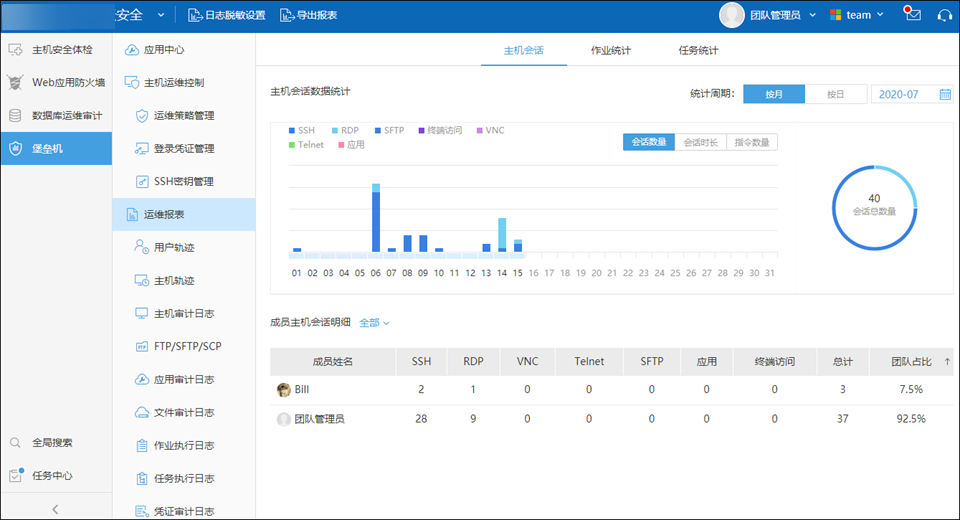This screenshot has width=960, height=520.
Task: Select member Bill in the table
Action: [302, 390]
